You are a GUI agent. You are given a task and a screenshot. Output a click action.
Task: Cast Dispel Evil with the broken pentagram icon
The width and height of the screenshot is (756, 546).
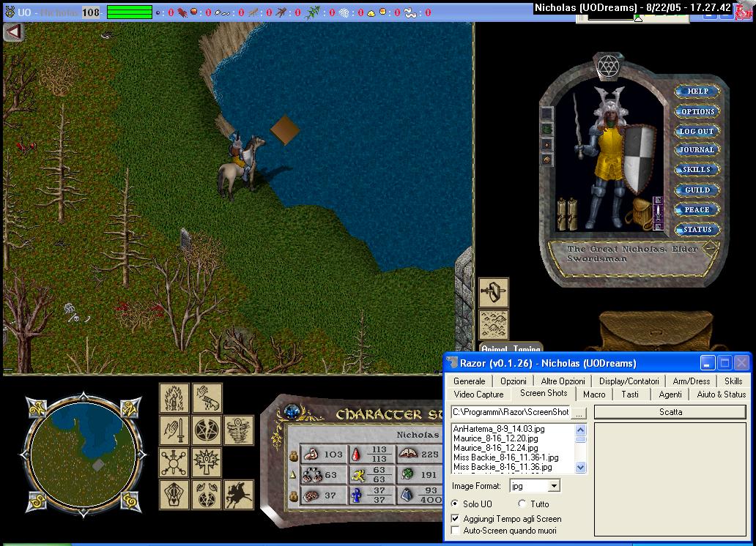207,430
